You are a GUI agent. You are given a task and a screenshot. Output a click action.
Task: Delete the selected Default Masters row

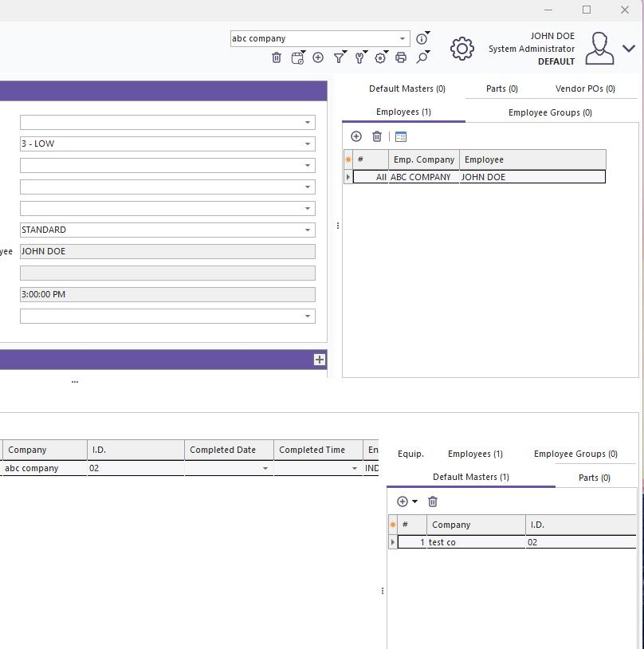coord(433,501)
